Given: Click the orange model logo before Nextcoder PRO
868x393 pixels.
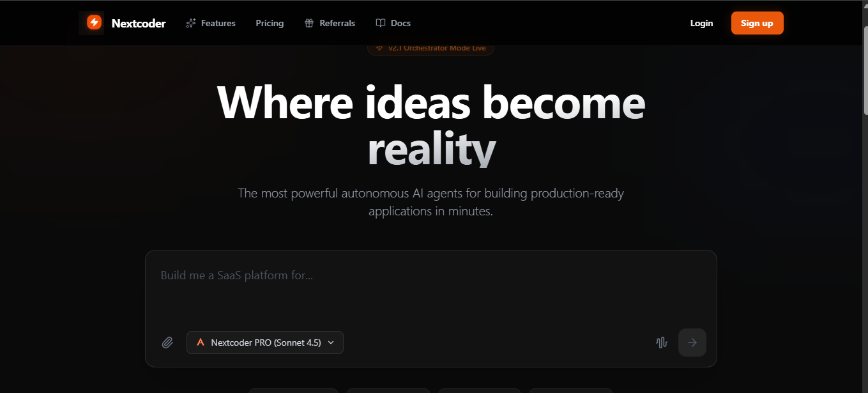Looking at the screenshot, I should click(201, 343).
